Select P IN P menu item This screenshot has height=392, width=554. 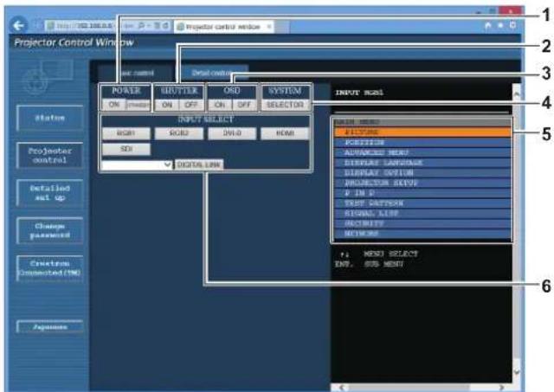[422, 193]
